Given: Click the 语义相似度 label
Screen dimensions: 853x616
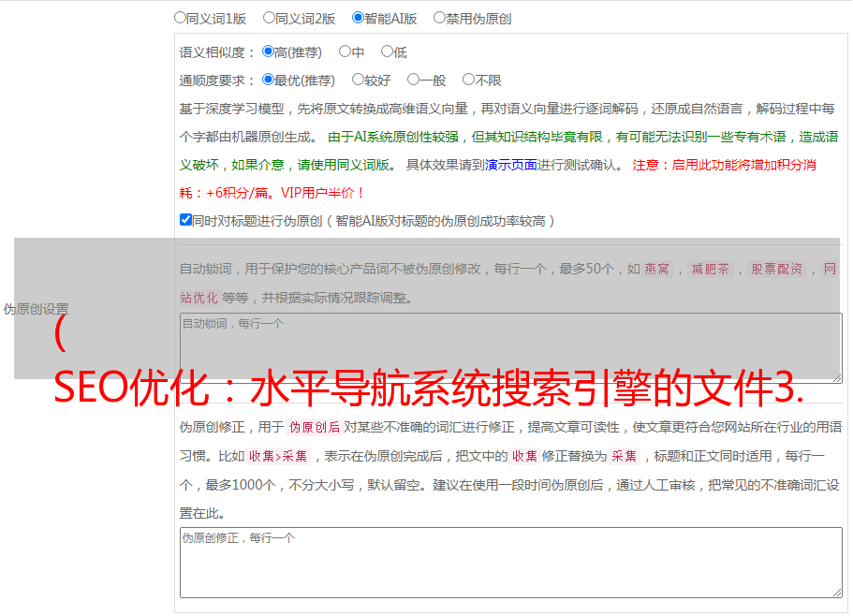Looking at the screenshot, I should coord(217,52).
